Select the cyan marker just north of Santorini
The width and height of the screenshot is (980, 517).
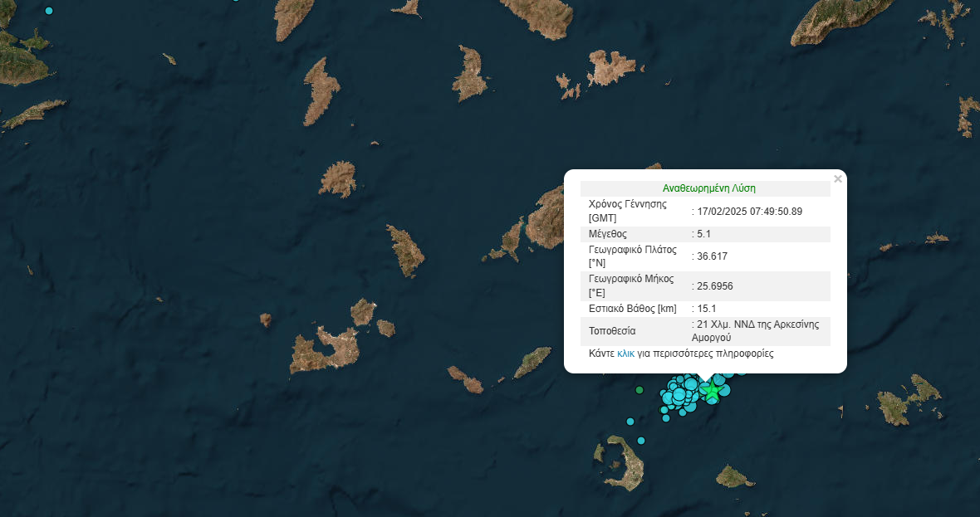[640, 441]
